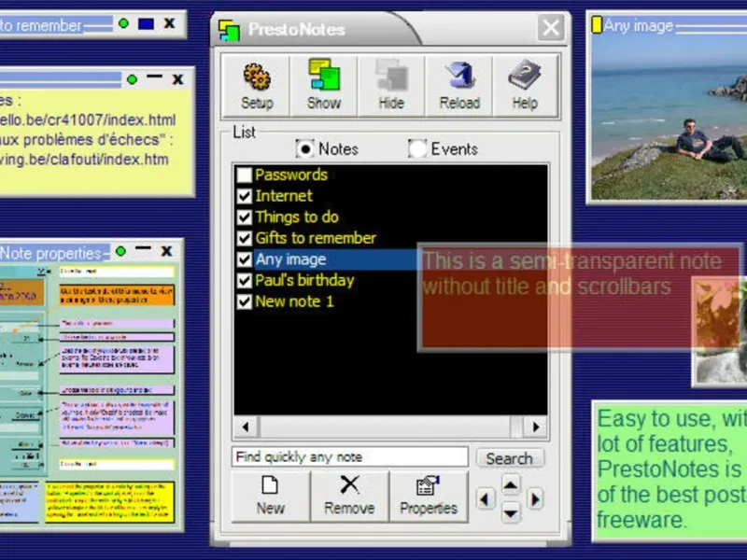Viewport: 747px width, 560px height.
Task: Open Setup in PrestoNotes toolbar
Action: pyautogui.click(x=256, y=86)
